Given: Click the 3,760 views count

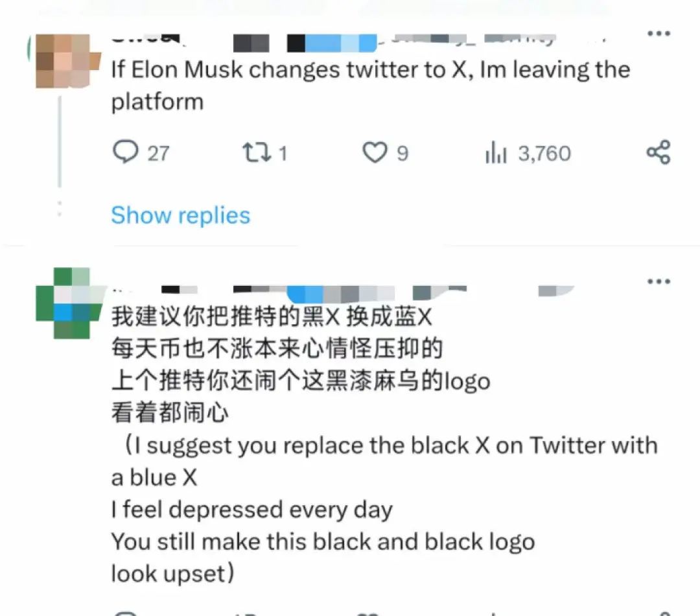Looking at the screenshot, I should click(x=544, y=153).
